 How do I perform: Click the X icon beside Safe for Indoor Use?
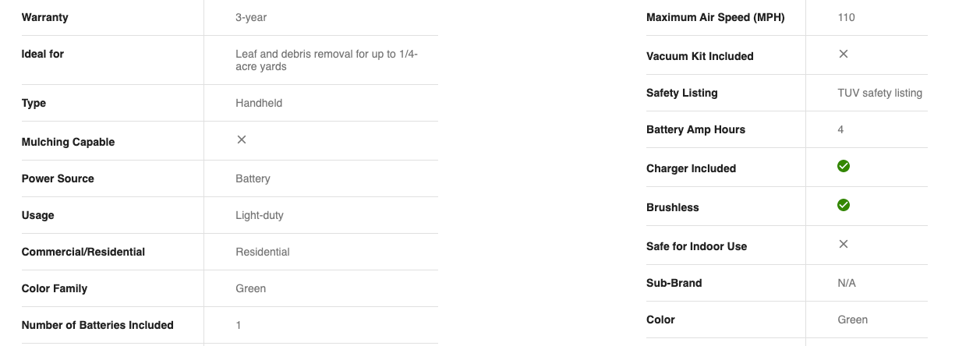tap(844, 244)
